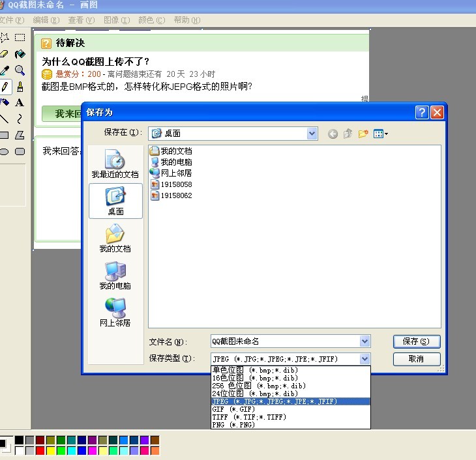Select the color picker eyedropper tool
476x460 pixels.
(5, 70)
